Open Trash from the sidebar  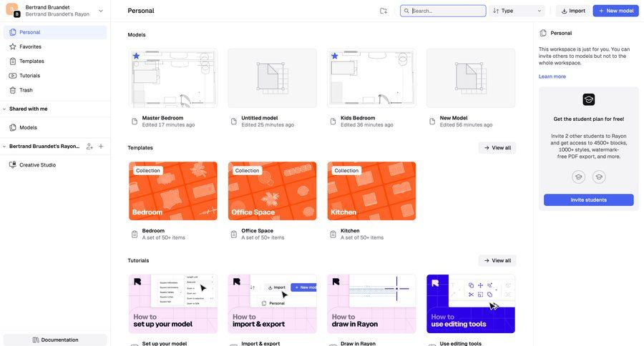[x=55, y=90]
